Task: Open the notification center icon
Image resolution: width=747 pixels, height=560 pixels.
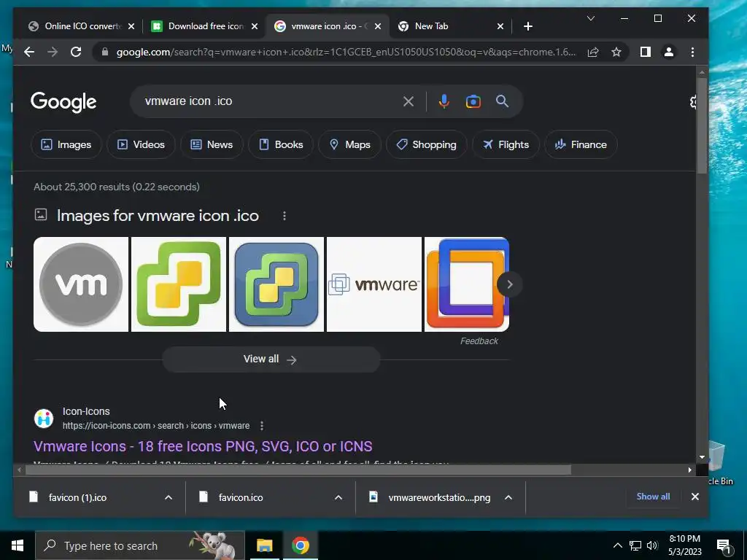Action: tap(724, 546)
